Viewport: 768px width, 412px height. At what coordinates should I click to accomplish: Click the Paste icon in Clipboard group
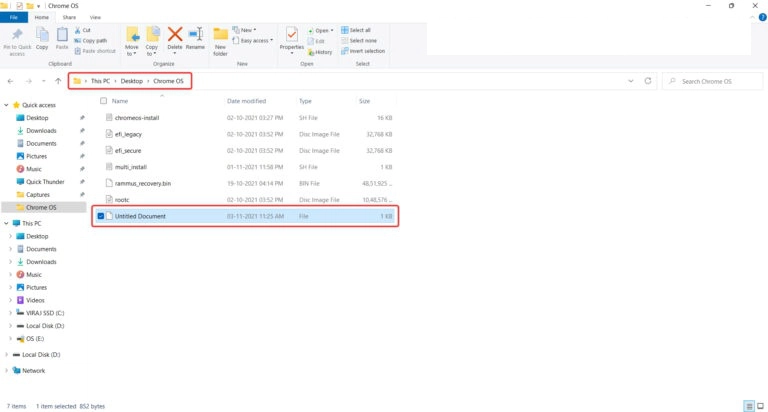click(62, 38)
